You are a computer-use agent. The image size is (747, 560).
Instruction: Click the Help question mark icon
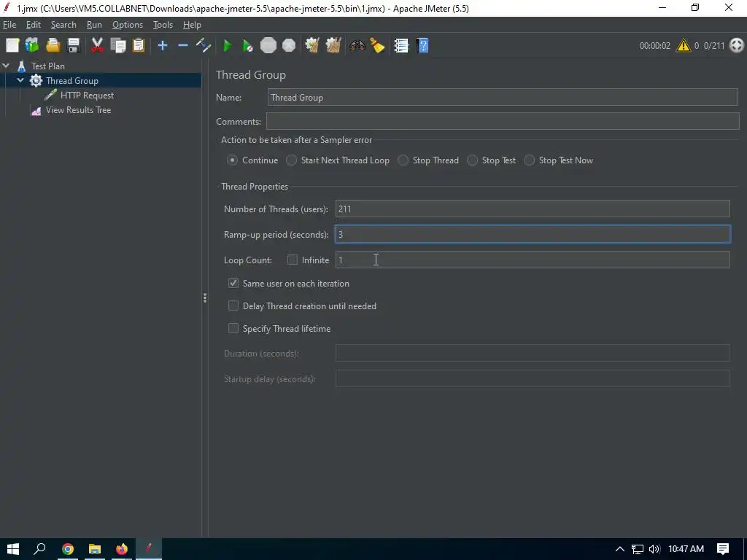coord(422,46)
